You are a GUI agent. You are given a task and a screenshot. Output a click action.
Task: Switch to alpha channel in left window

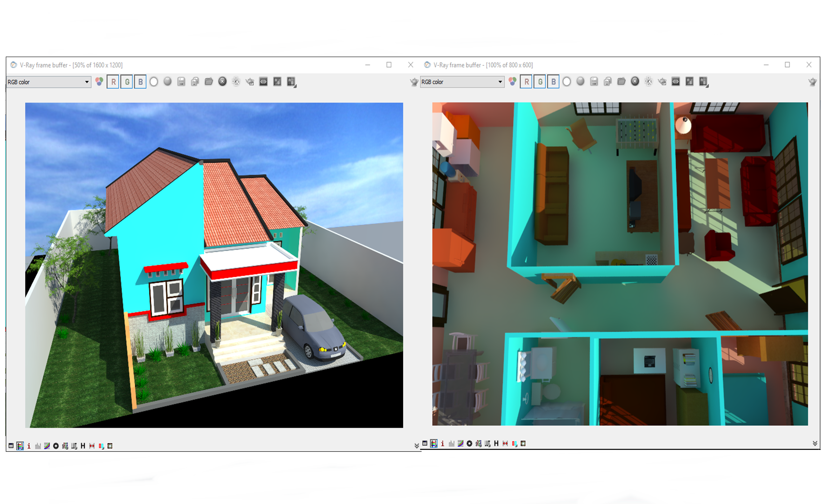point(154,82)
